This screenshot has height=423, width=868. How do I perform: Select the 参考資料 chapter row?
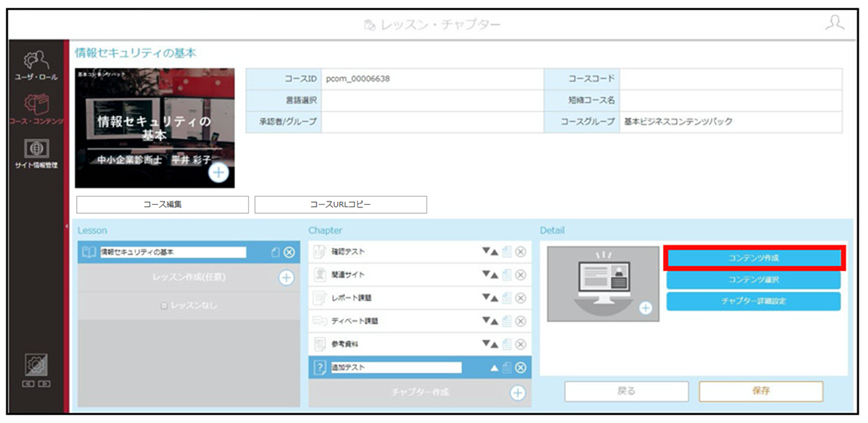(x=420, y=344)
